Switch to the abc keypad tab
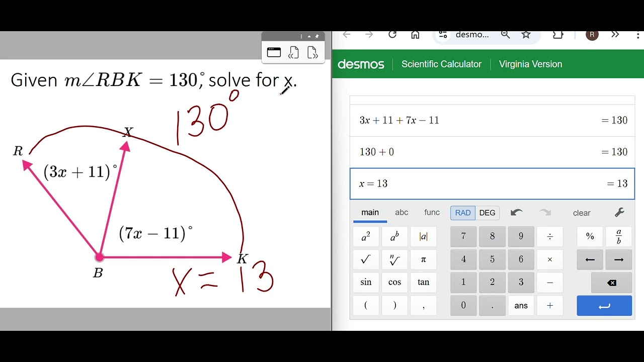 401,213
